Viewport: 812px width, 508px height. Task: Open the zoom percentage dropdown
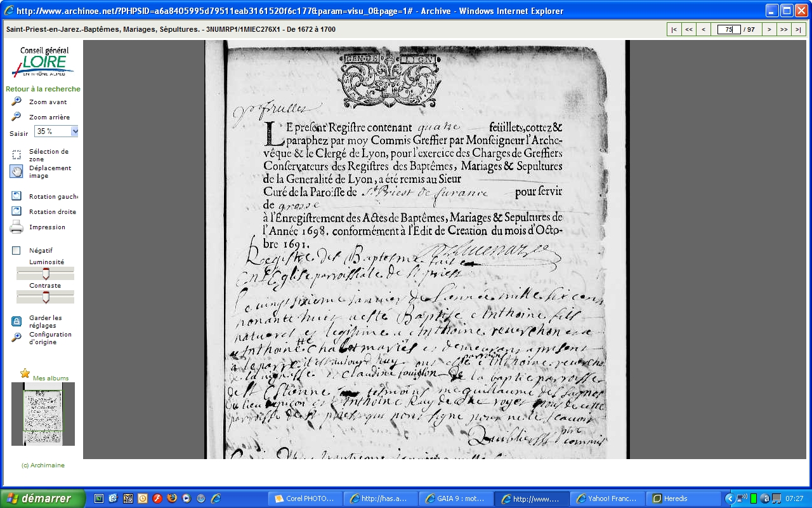coord(75,131)
